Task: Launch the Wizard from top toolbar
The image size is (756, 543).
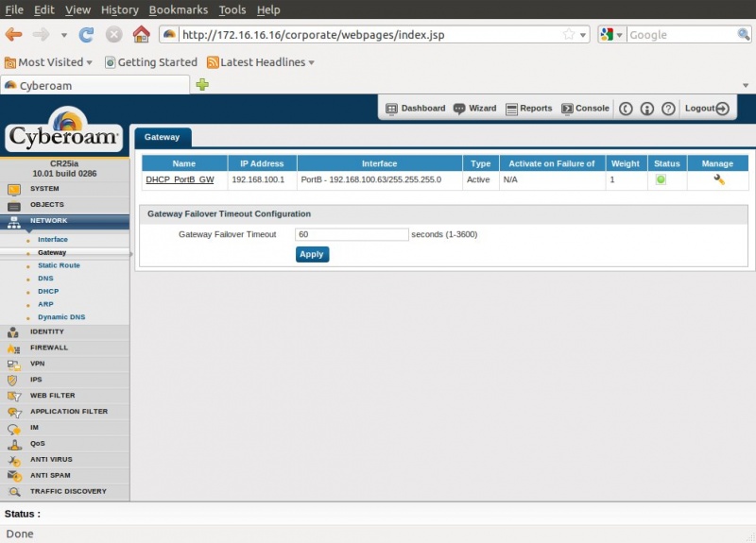Action: pos(474,109)
